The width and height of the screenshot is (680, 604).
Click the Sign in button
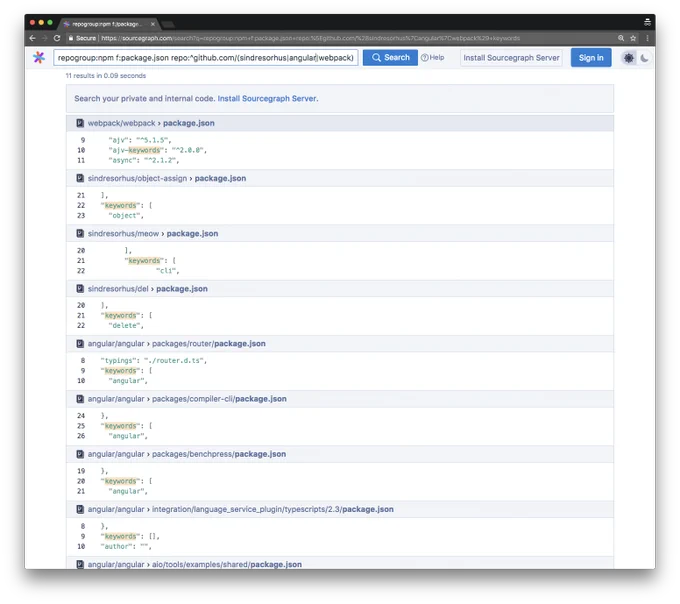(591, 58)
